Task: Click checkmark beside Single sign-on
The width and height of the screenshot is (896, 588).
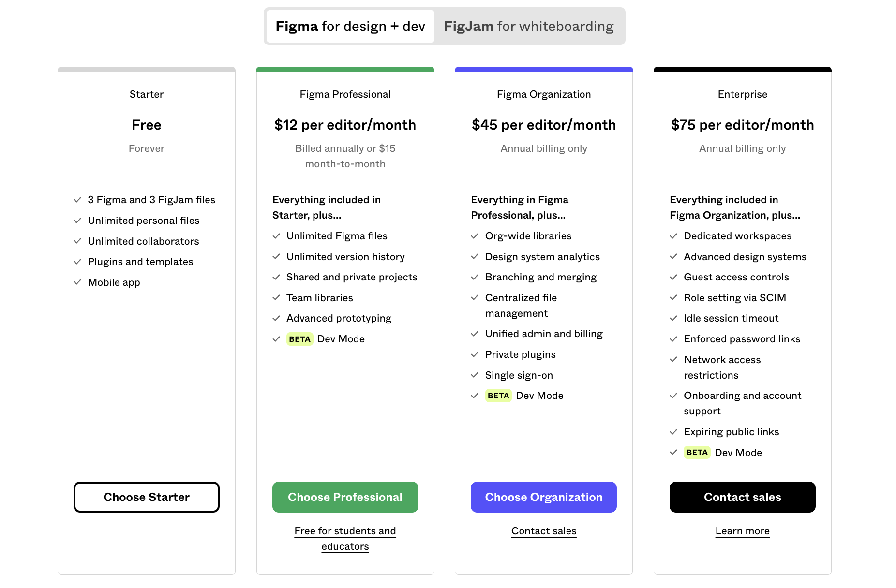Action: 475,375
